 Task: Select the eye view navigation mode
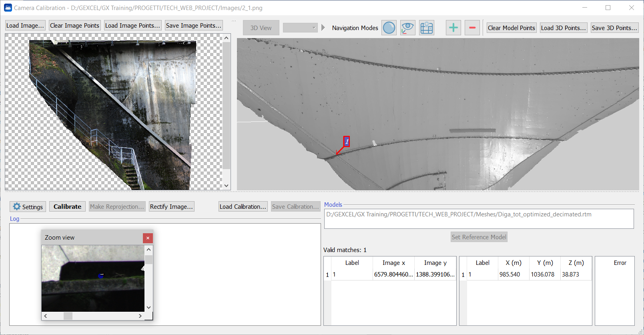coord(407,28)
